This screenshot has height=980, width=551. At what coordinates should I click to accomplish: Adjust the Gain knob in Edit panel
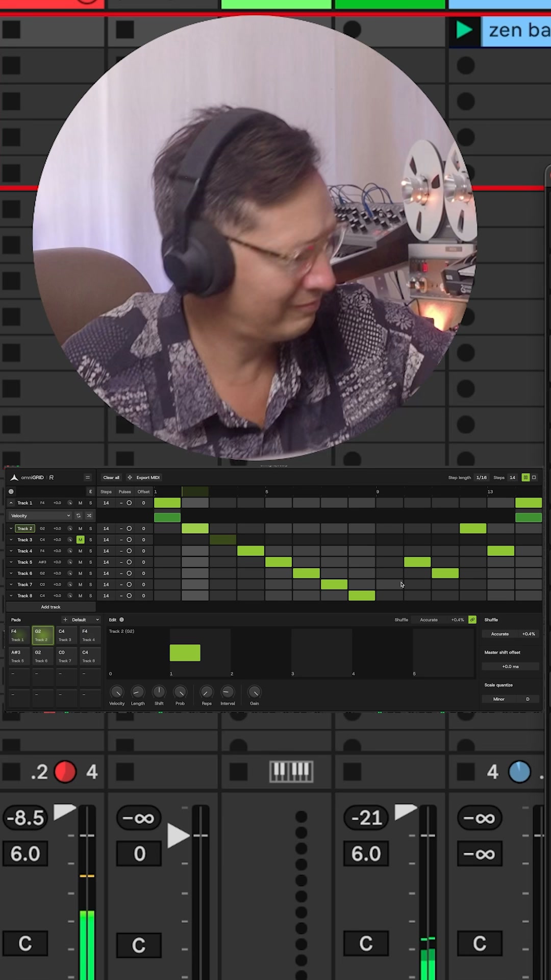tap(254, 692)
